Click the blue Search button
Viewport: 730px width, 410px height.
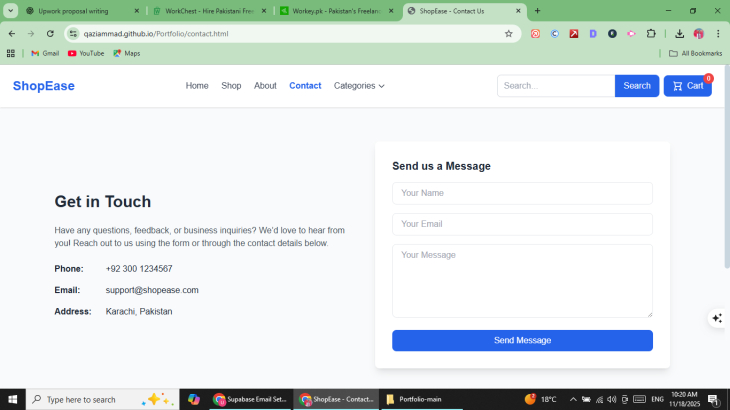click(636, 86)
